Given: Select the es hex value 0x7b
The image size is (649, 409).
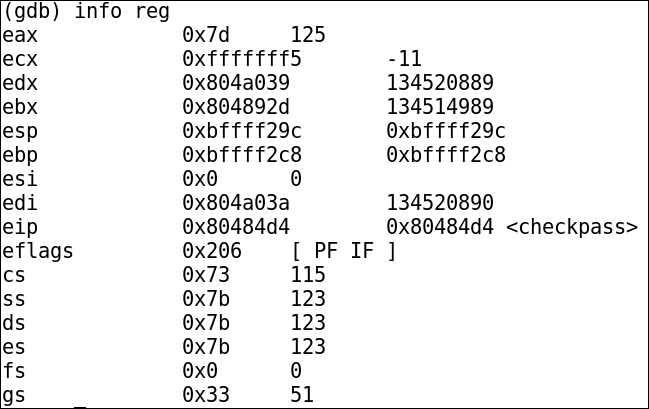Looking at the screenshot, I should coord(206,346).
